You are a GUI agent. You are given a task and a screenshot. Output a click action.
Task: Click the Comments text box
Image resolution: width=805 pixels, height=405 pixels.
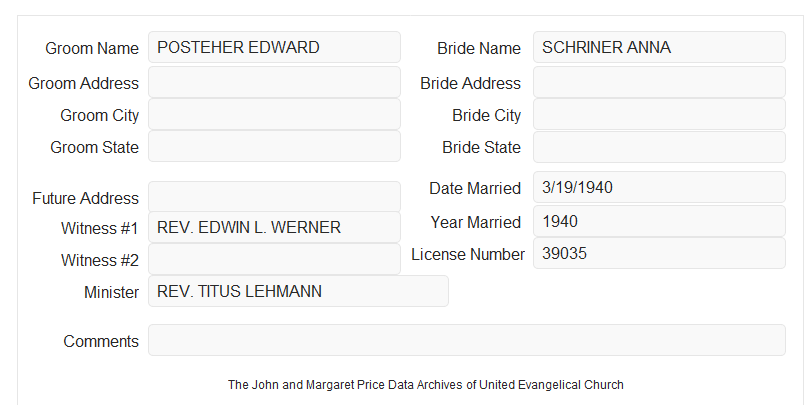(x=467, y=340)
